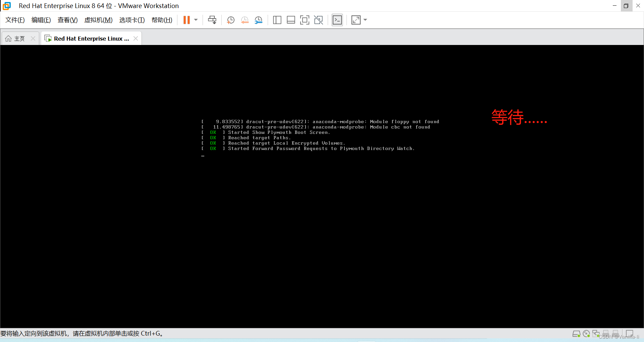Click the 'Reached target Local Encrypted Volumes' line
This screenshot has width=644, height=342.
(273, 143)
